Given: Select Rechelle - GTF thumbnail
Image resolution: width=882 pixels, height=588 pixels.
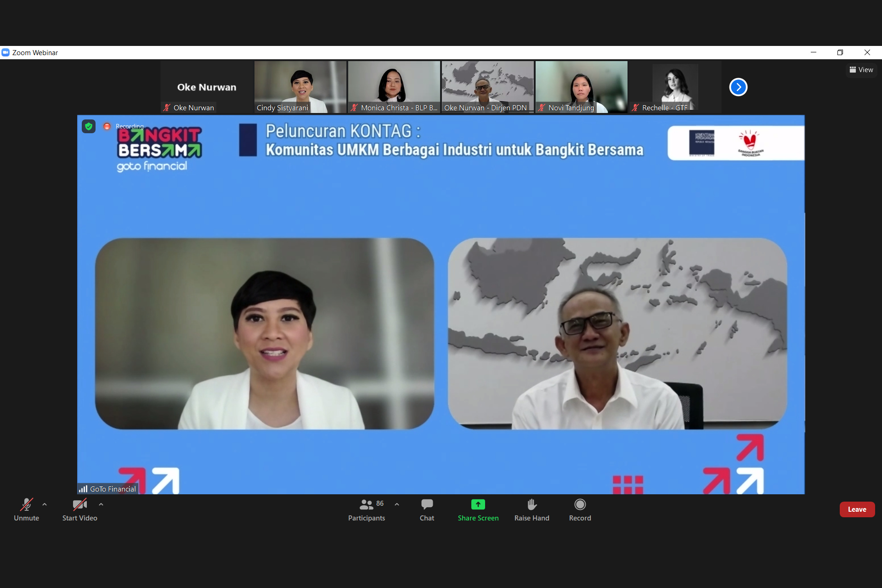Looking at the screenshot, I should [675, 87].
